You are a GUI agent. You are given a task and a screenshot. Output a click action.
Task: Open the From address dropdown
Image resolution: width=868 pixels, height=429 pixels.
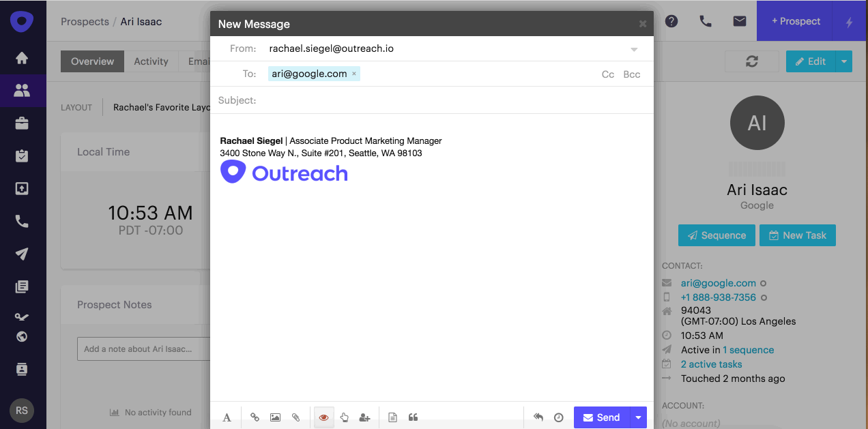[x=633, y=48]
